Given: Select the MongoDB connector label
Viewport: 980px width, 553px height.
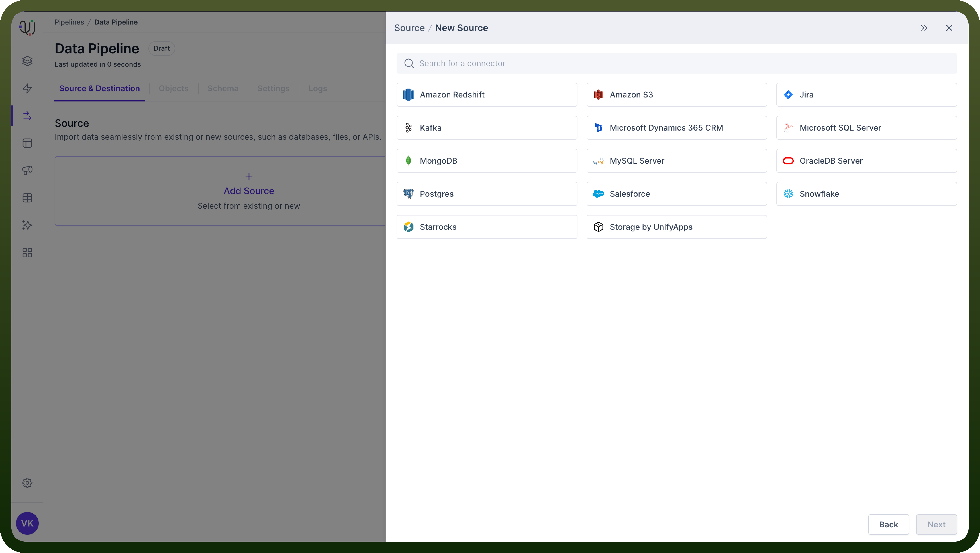Looking at the screenshot, I should click(x=438, y=161).
